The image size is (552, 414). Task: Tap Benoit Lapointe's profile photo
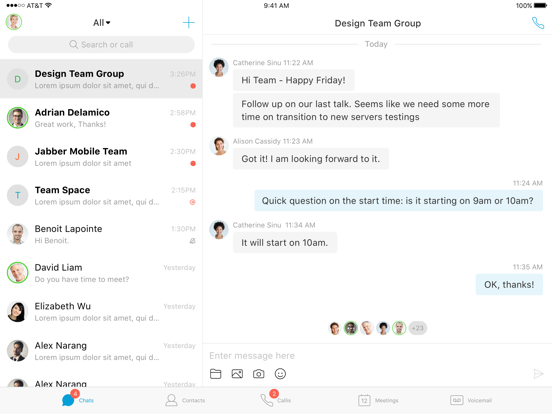18,234
